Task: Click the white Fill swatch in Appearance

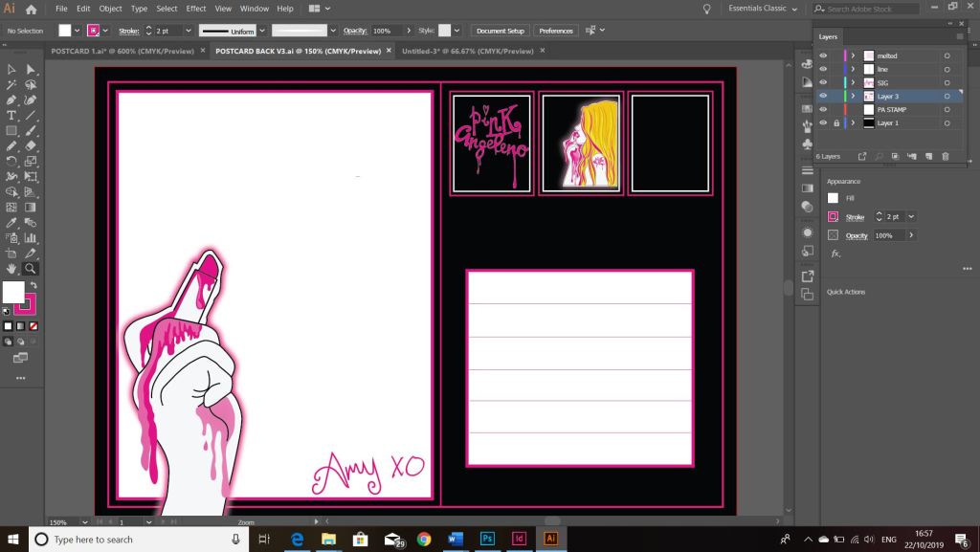Action: coord(833,198)
